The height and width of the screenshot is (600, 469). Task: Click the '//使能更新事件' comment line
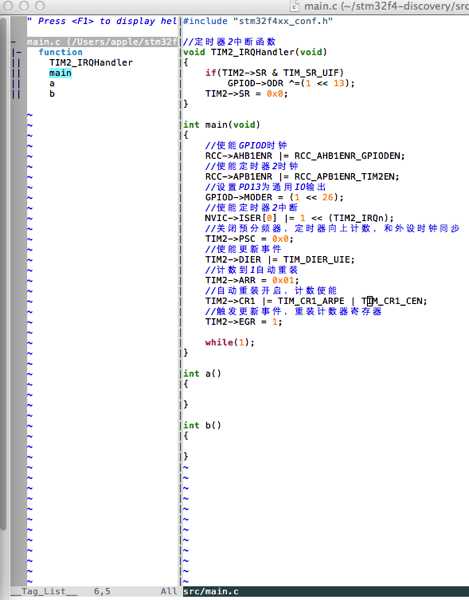[x=243, y=249]
